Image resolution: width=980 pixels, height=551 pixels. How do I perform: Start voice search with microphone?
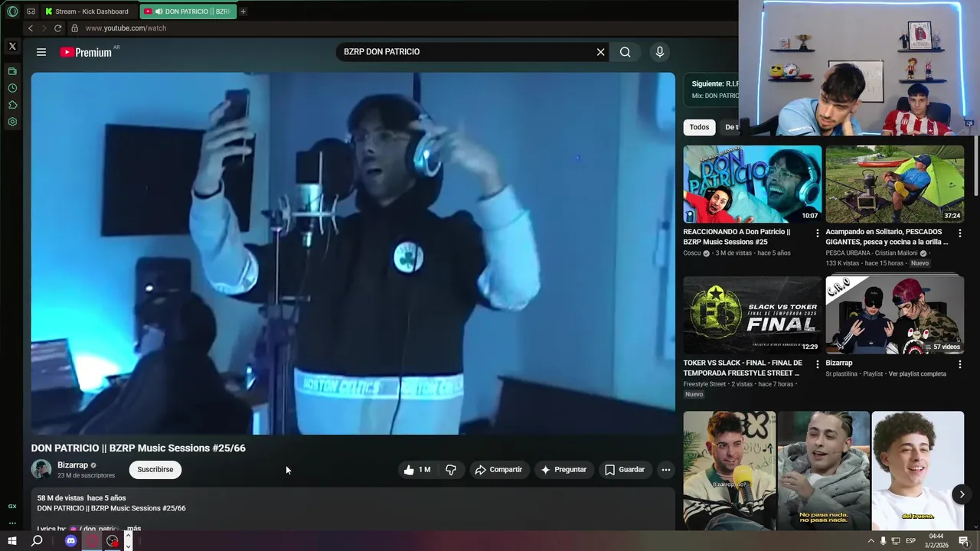click(x=660, y=52)
